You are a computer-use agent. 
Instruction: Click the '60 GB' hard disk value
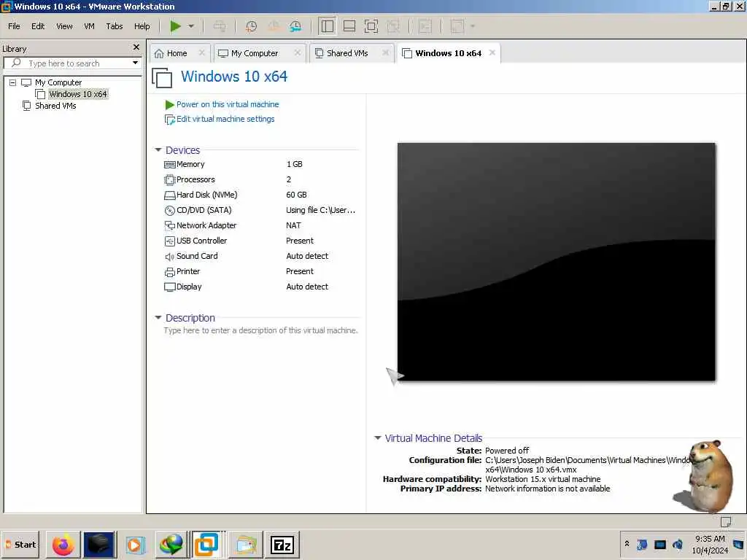[x=296, y=195]
